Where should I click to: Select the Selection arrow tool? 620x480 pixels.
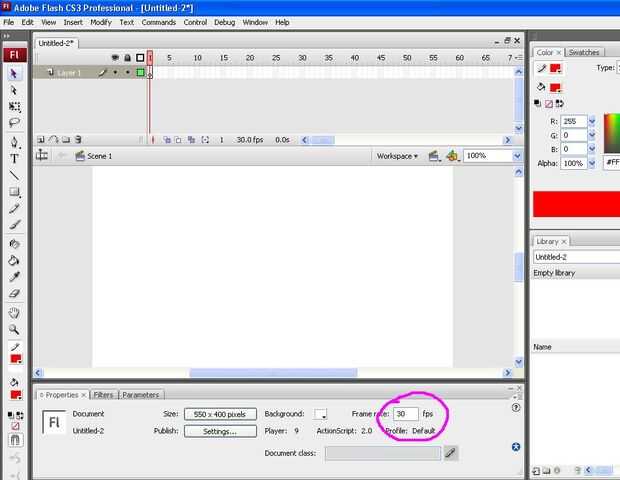coord(14,74)
